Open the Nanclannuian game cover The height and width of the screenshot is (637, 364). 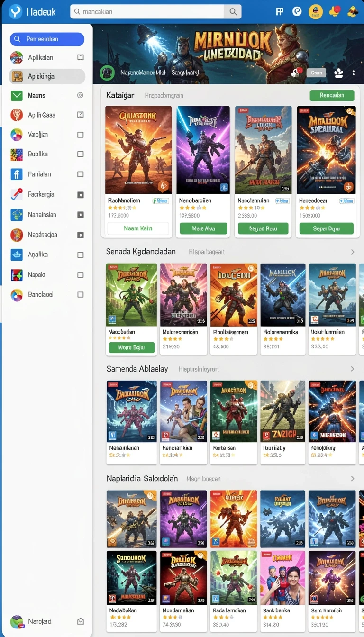tap(263, 150)
